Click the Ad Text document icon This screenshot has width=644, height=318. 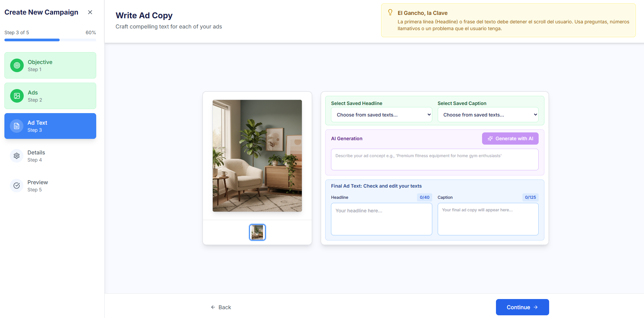coord(17,126)
